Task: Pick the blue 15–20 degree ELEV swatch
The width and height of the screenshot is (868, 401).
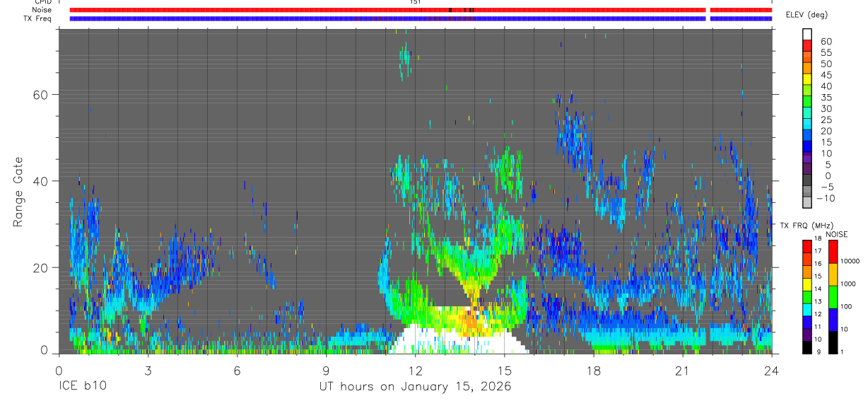Action: (807, 134)
